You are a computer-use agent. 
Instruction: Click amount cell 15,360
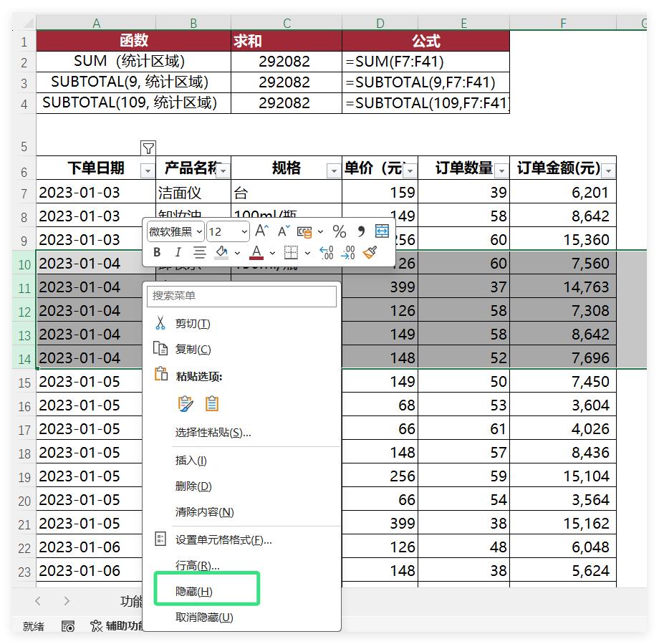pyautogui.click(x=563, y=239)
